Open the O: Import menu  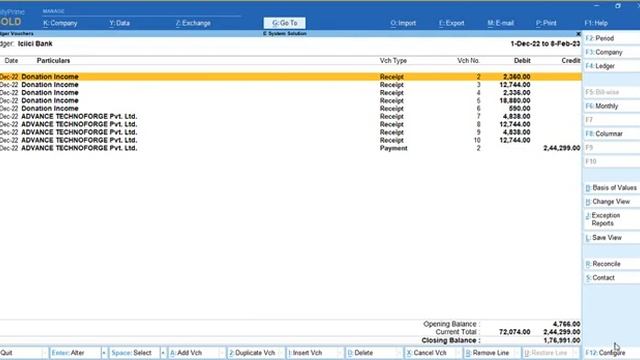click(403, 23)
